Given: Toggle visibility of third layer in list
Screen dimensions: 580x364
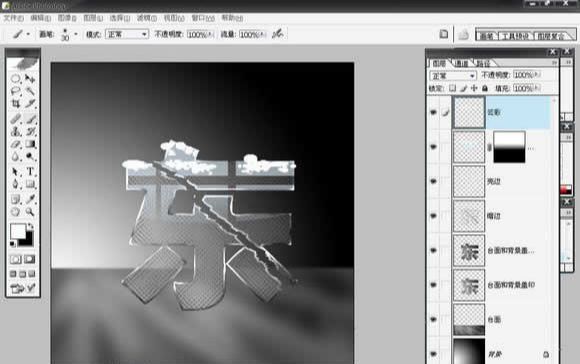Looking at the screenshot, I should pyautogui.click(x=433, y=181).
